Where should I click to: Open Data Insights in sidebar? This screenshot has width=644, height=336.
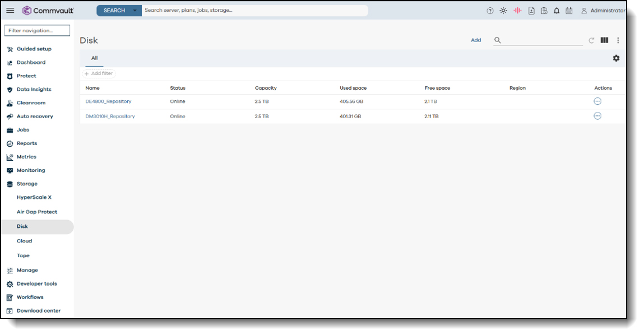point(34,90)
